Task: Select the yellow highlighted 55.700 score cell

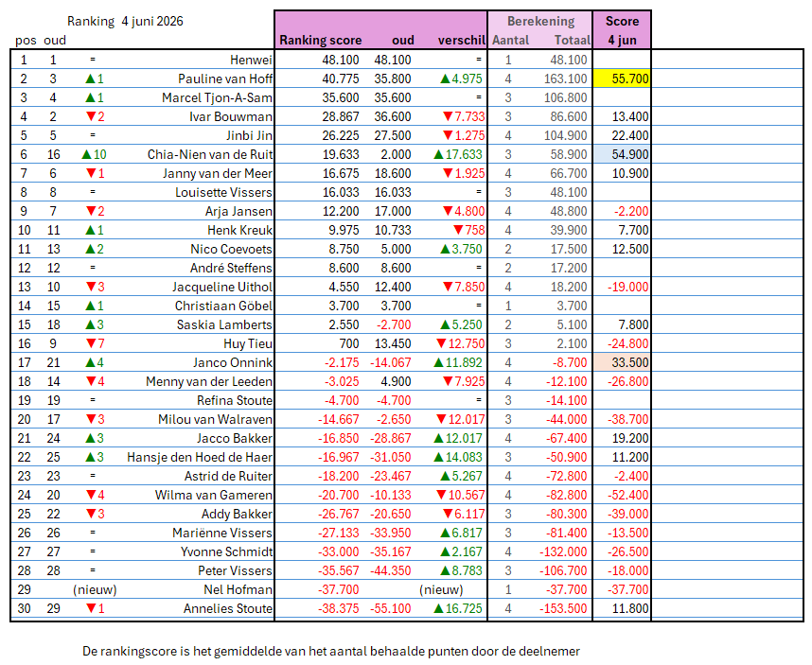Action: pyautogui.click(x=622, y=79)
